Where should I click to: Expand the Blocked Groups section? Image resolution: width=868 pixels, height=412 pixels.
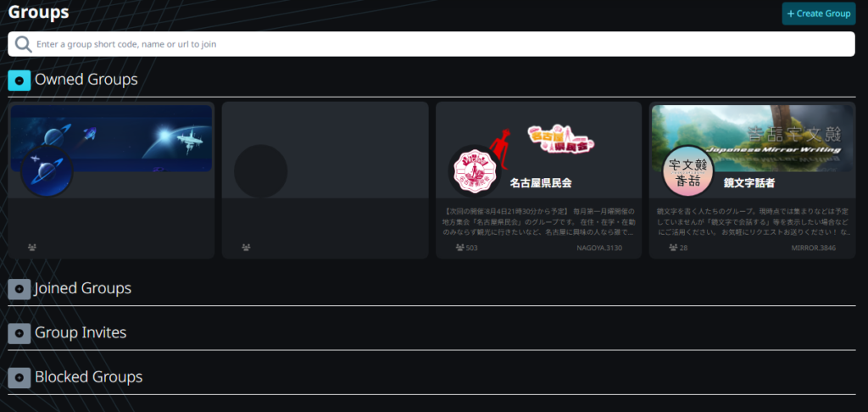click(19, 377)
